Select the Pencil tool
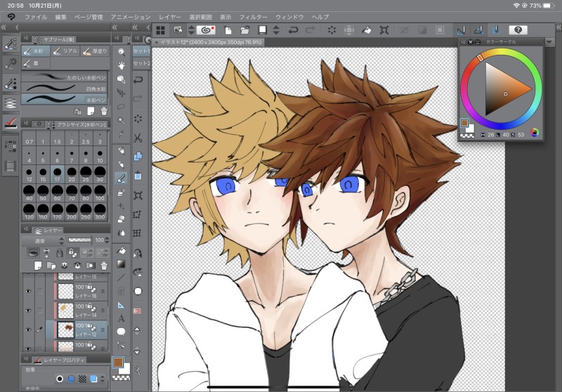The image size is (562, 392). 121,164
